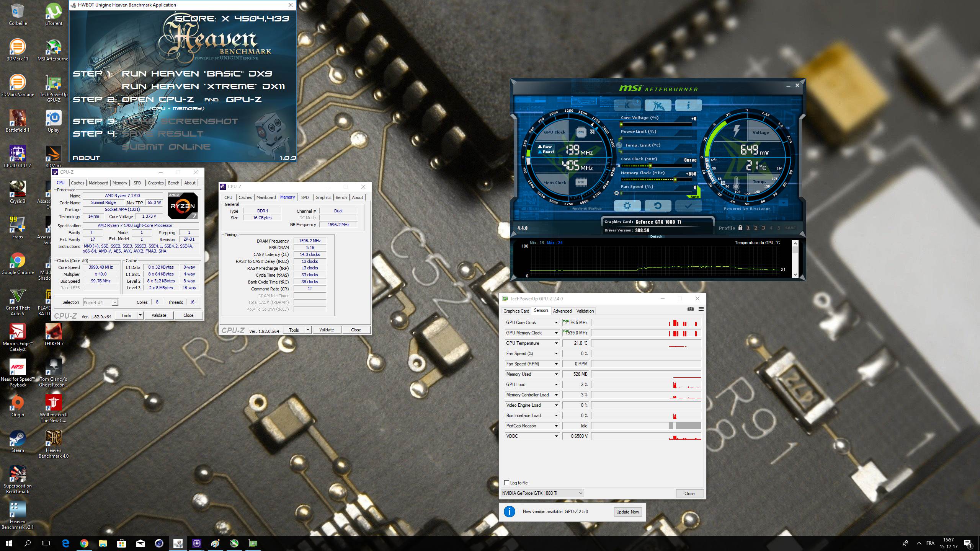Open the Heaven Benchmark 4.0 desktop icon
The width and height of the screenshot is (980, 551).
54,444
